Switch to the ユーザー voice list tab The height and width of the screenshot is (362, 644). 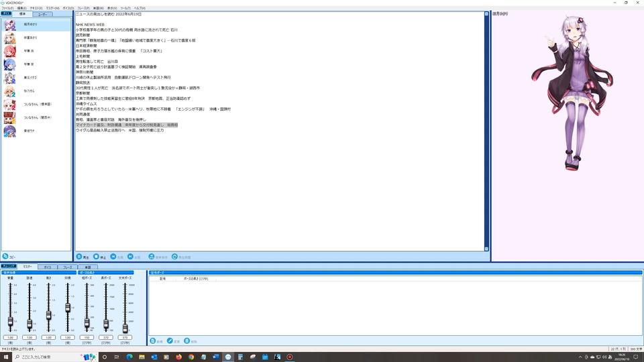42,14
